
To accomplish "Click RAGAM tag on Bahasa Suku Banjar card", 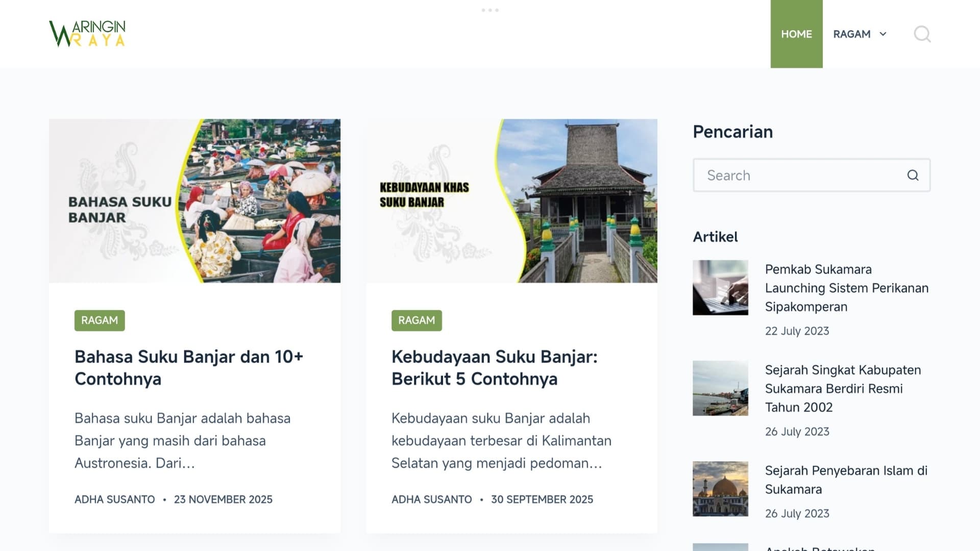I will click(100, 320).
